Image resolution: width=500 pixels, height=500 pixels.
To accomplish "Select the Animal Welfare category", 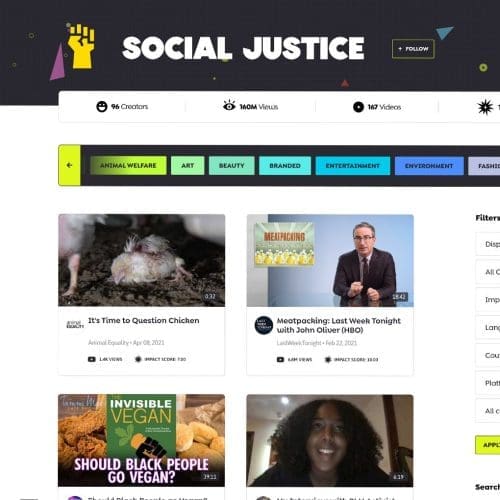I will pyautogui.click(x=128, y=165).
